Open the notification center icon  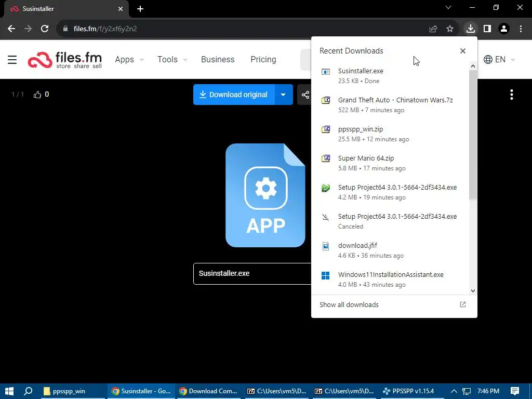point(515,391)
